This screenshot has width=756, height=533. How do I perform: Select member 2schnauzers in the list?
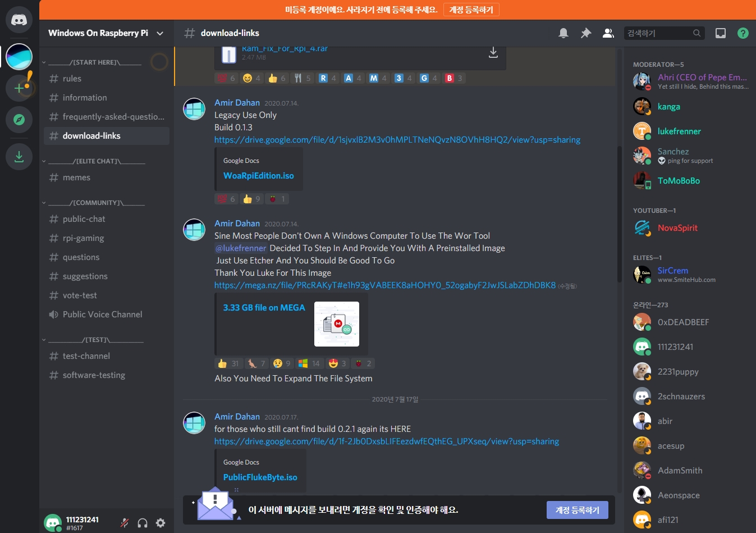690,397
